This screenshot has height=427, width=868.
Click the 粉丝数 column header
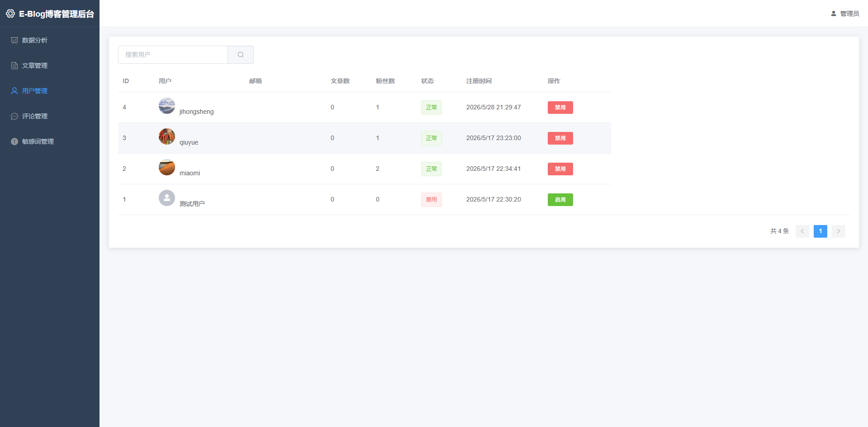[x=385, y=81]
